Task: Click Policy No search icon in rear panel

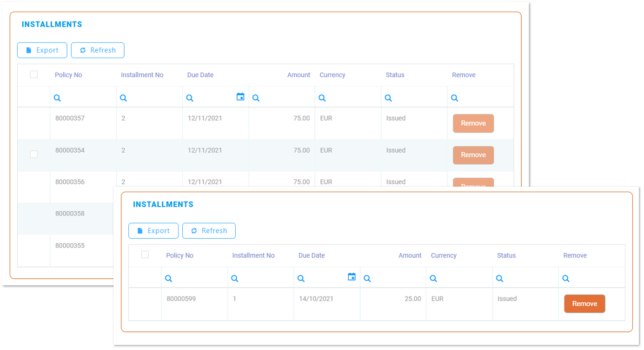Action: pyautogui.click(x=57, y=98)
